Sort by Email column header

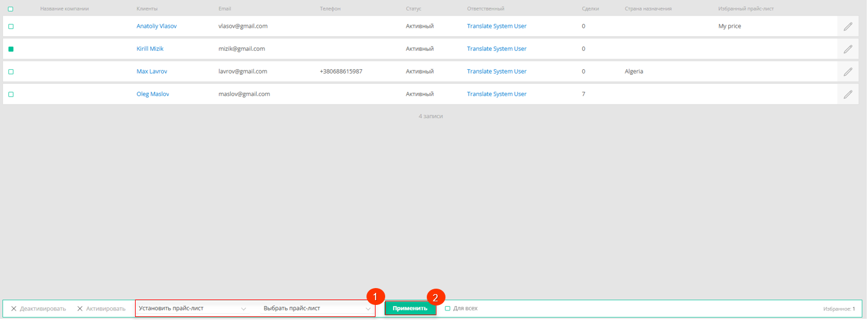coord(225,9)
